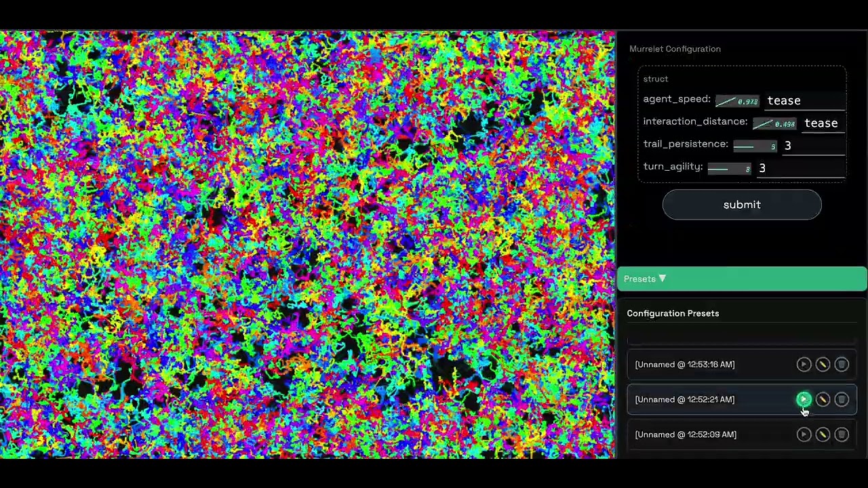Edit the preset Unnamed @ 12:53:16 AM
Image resolution: width=868 pixels, height=488 pixels.
823,365
